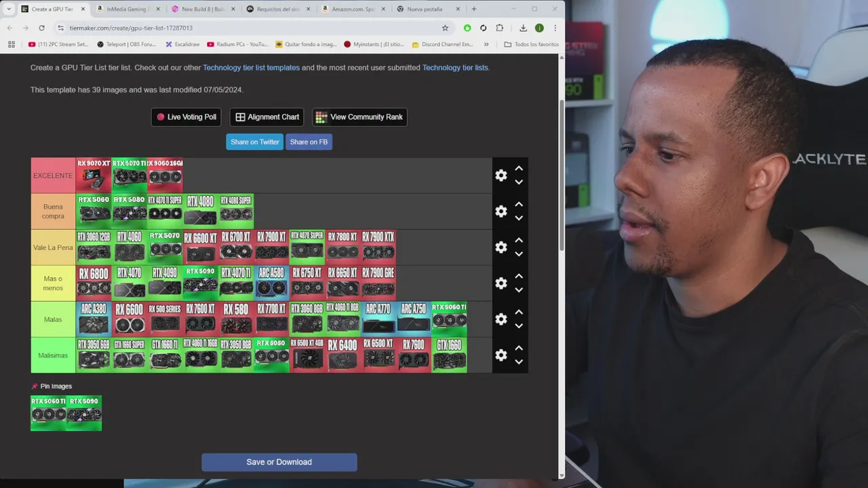The image size is (868, 488).
Task: Move Vale La Pena row down
Action: pyautogui.click(x=519, y=254)
